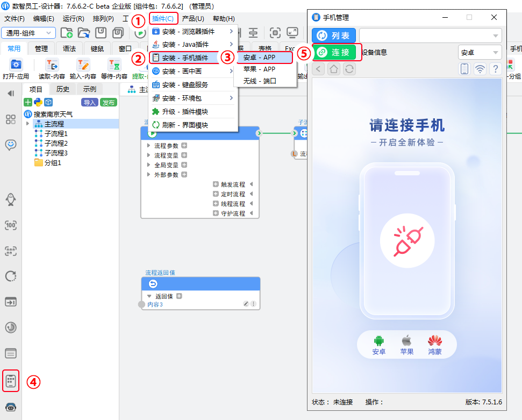Select the 苹果 platform option
The width and height of the screenshot is (522, 420).
[x=407, y=345]
